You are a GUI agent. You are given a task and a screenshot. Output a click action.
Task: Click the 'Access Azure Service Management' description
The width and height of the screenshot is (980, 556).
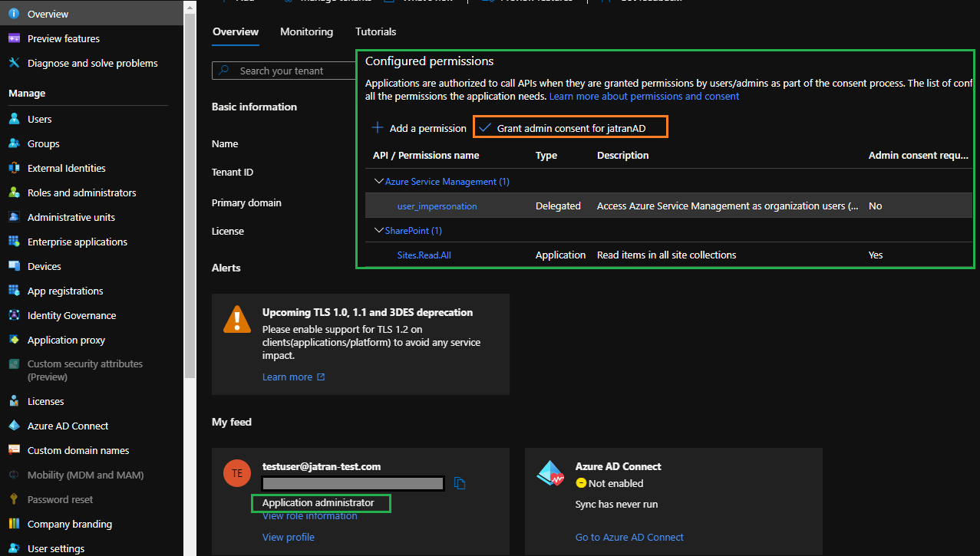[728, 206]
